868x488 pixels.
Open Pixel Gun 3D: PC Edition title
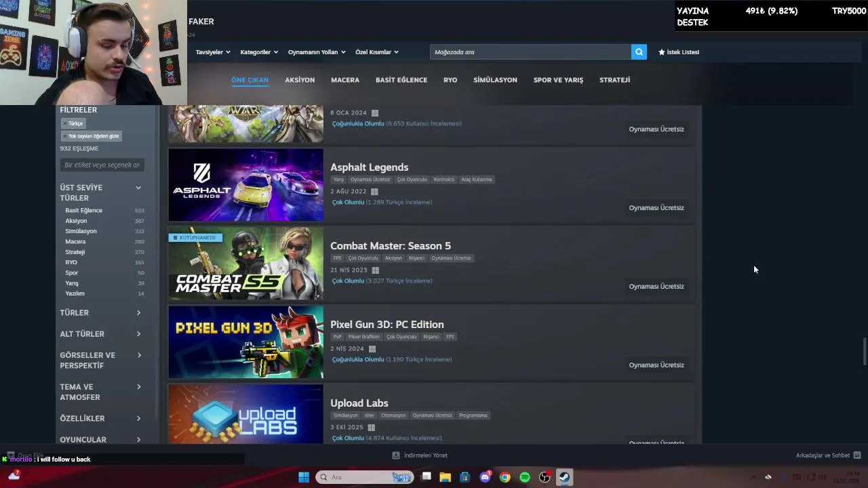(x=387, y=325)
